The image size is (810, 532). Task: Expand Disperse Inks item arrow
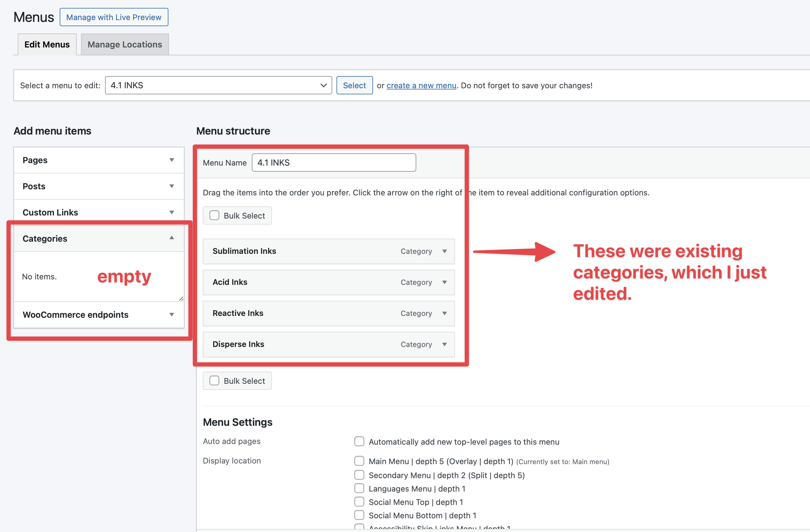[x=445, y=344]
